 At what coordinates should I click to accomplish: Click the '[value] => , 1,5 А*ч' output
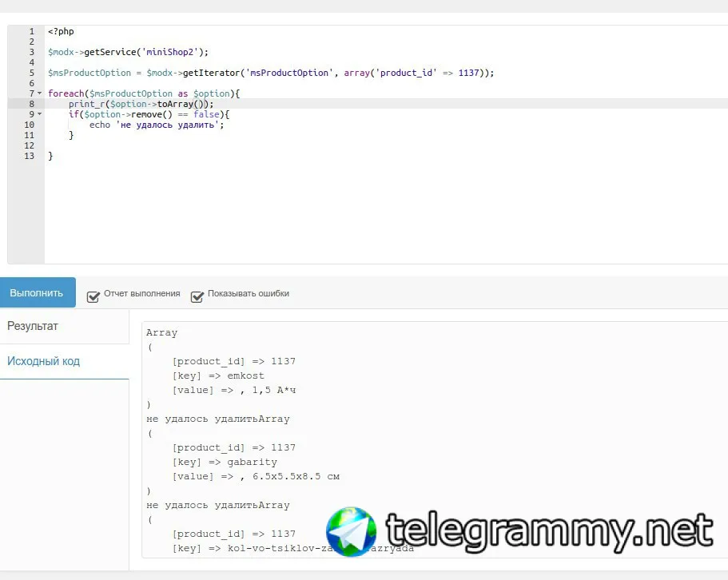click(x=234, y=390)
